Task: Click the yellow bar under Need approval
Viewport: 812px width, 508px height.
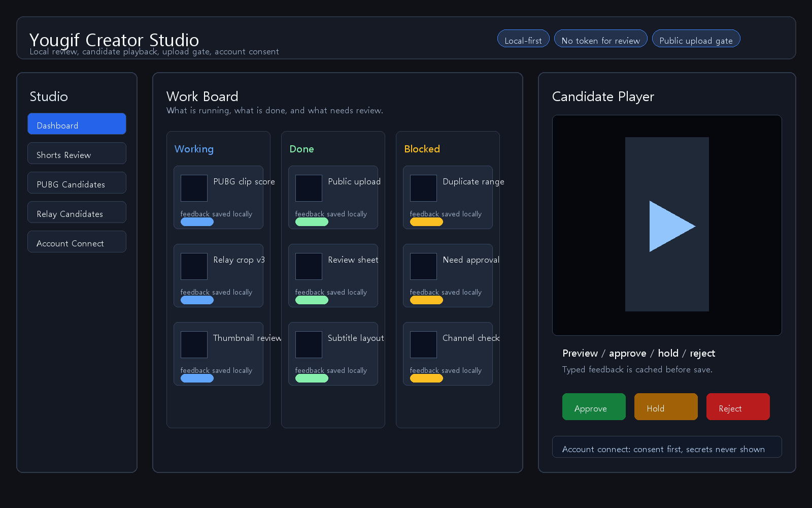Action: (426, 300)
